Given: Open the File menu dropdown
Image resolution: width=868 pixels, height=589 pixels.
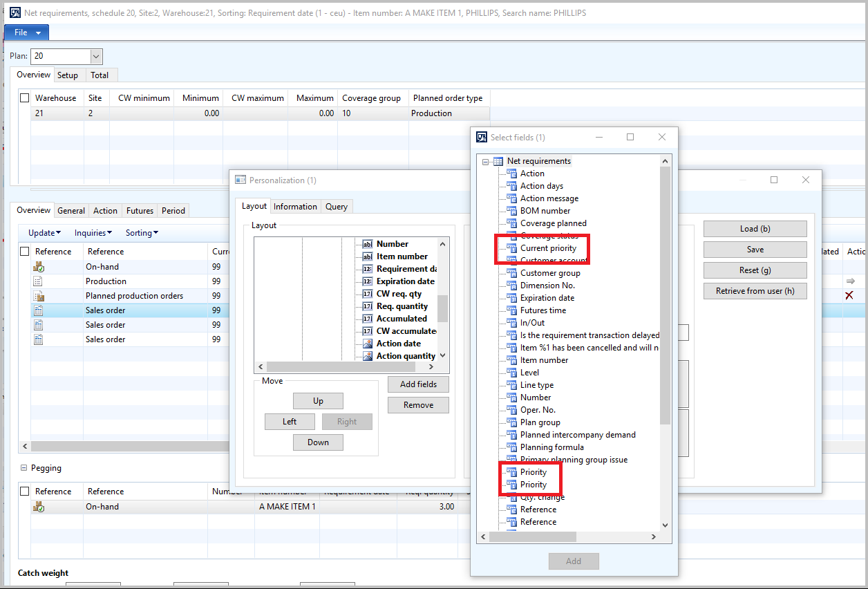Looking at the screenshot, I should (27, 32).
